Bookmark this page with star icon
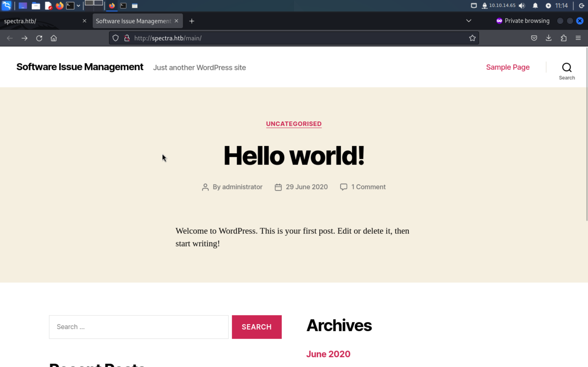Image resolution: width=588 pixels, height=367 pixels. click(x=472, y=38)
